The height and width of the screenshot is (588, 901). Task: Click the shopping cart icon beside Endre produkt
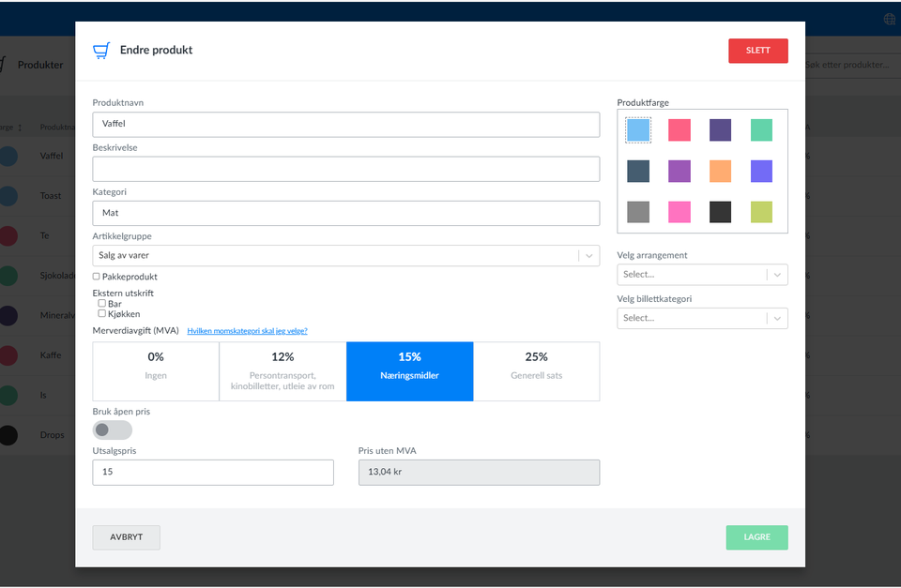coord(101,51)
